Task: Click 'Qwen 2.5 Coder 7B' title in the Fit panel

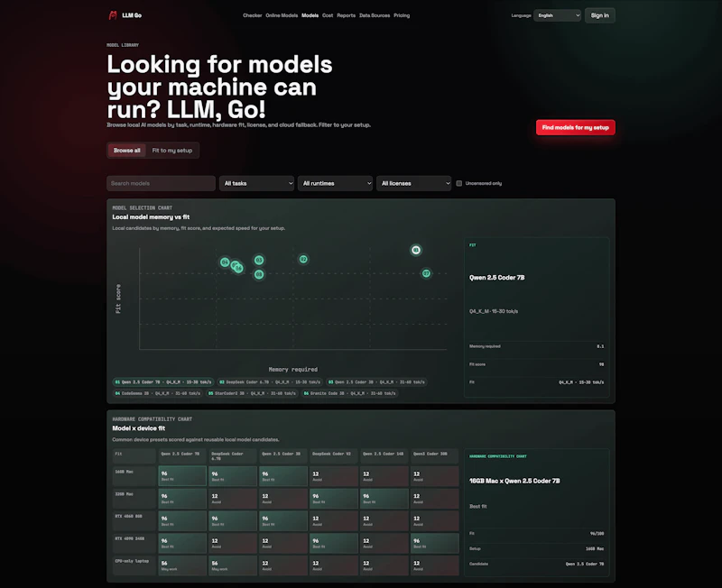Action: 497,278
